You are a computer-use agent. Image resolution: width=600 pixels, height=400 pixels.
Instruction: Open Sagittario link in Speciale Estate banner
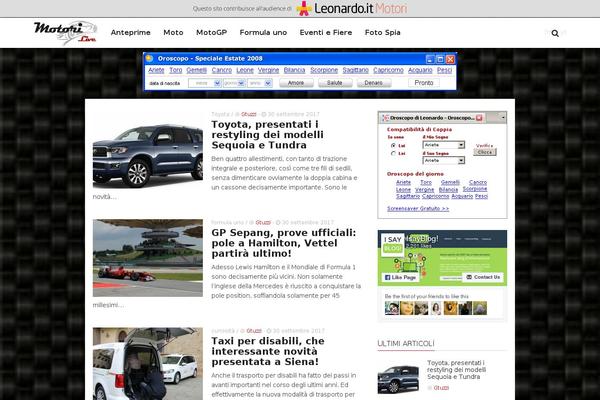[x=355, y=70]
